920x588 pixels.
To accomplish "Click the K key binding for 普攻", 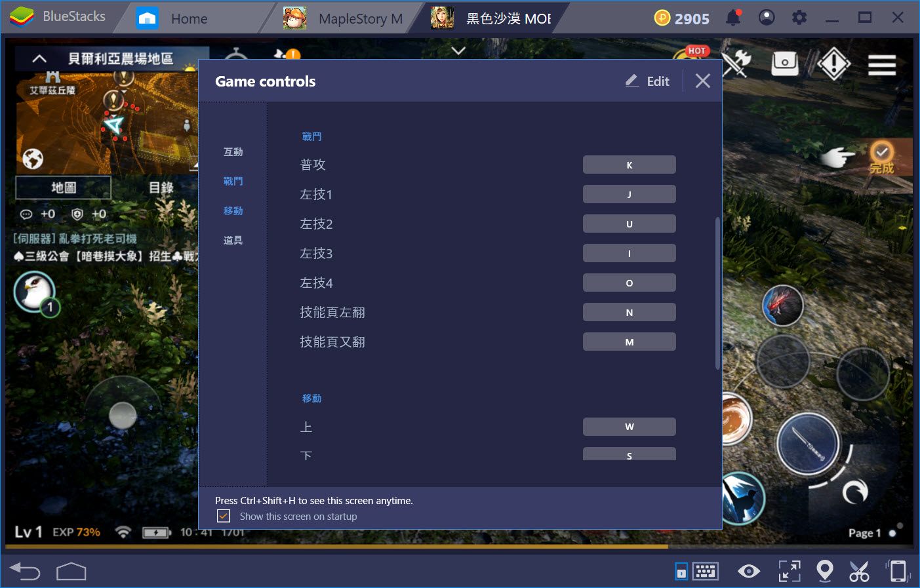I will (x=630, y=165).
